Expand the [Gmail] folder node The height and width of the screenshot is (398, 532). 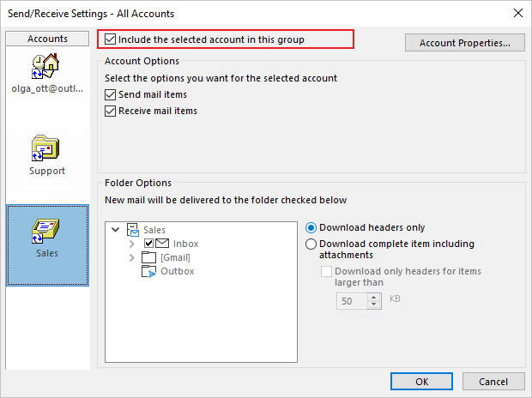coord(132,257)
